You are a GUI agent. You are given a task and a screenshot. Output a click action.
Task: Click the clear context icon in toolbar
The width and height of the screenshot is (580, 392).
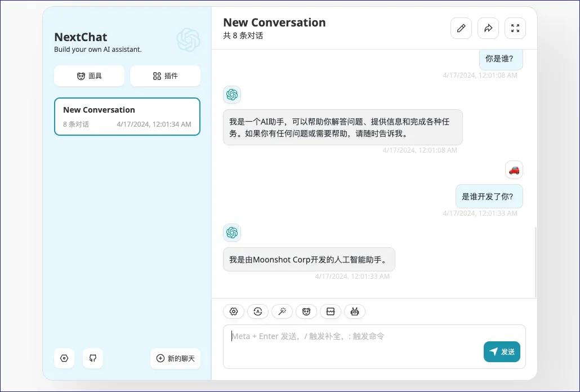click(x=331, y=311)
